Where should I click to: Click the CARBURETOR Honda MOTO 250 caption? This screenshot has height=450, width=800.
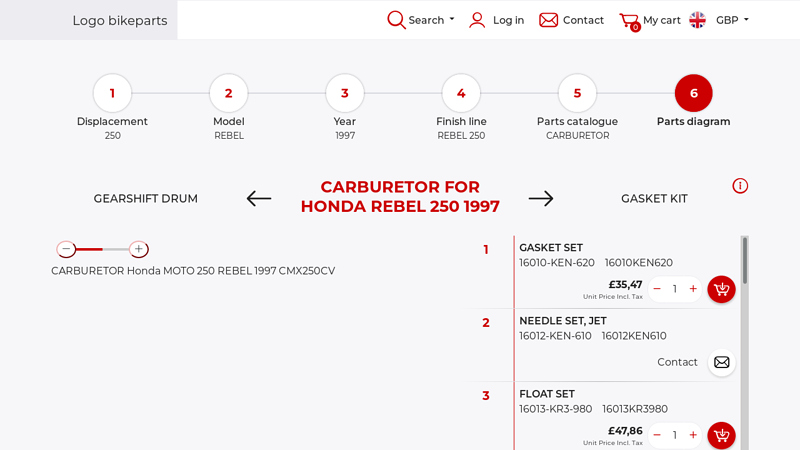pos(193,271)
